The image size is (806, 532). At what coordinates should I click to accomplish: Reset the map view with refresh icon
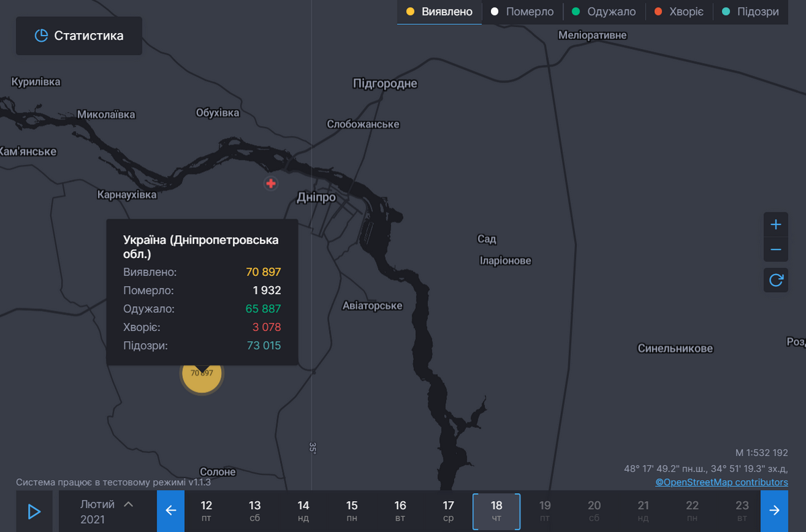pos(776,279)
